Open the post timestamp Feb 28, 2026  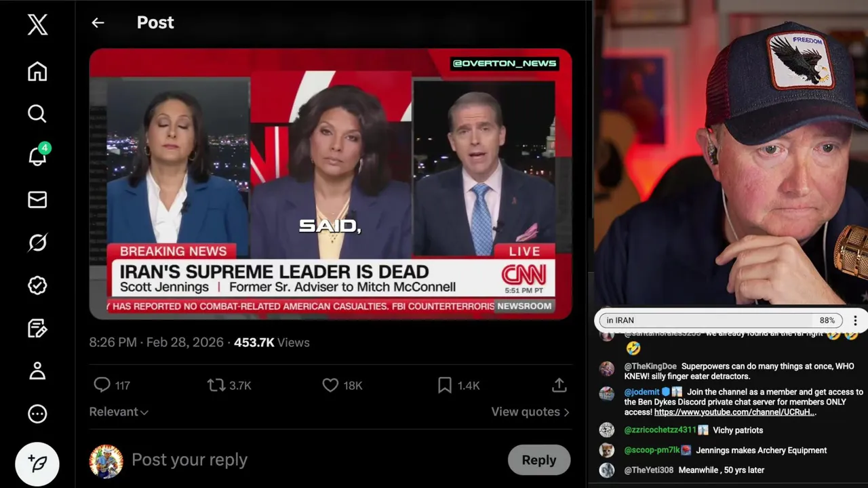tap(156, 342)
